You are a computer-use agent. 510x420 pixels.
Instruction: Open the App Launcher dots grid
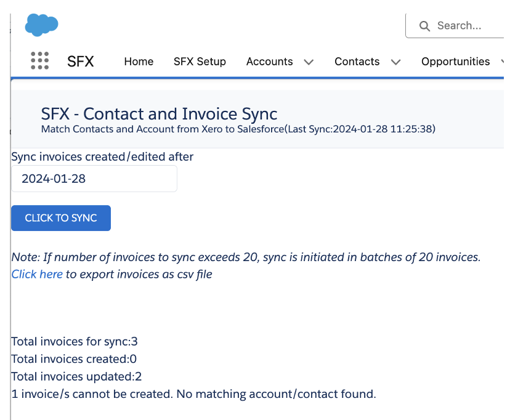[x=39, y=61]
